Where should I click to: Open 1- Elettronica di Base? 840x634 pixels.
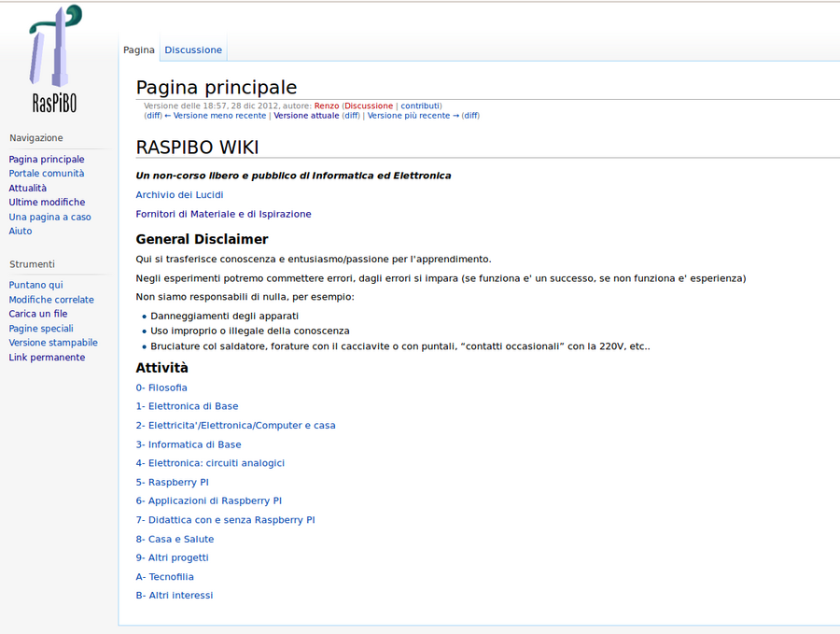[187, 406]
